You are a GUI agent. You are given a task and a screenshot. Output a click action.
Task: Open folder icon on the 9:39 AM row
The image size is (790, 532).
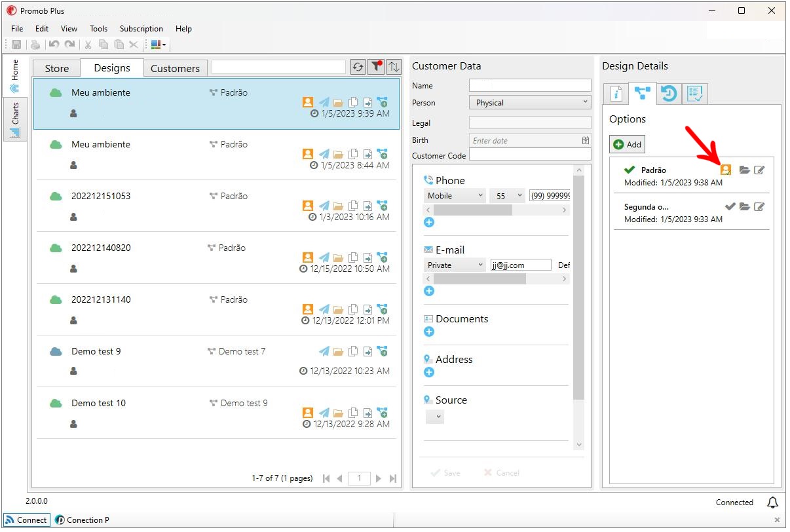[x=338, y=102]
